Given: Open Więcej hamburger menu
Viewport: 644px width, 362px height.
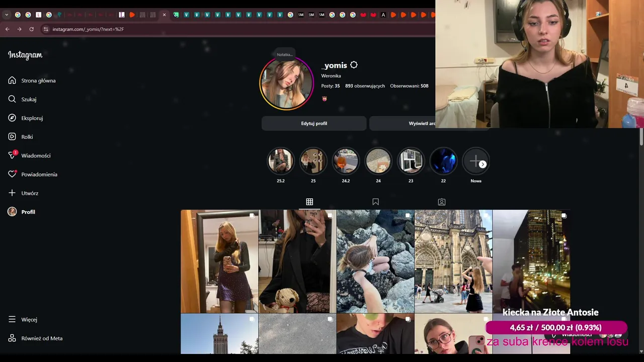Looking at the screenshot, I should [x=12, y=319].
